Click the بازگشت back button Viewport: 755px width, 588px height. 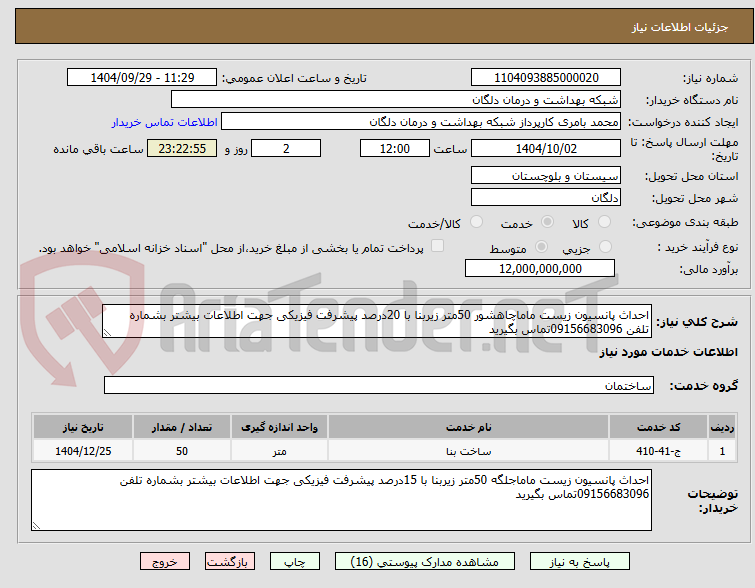point(230,562)
